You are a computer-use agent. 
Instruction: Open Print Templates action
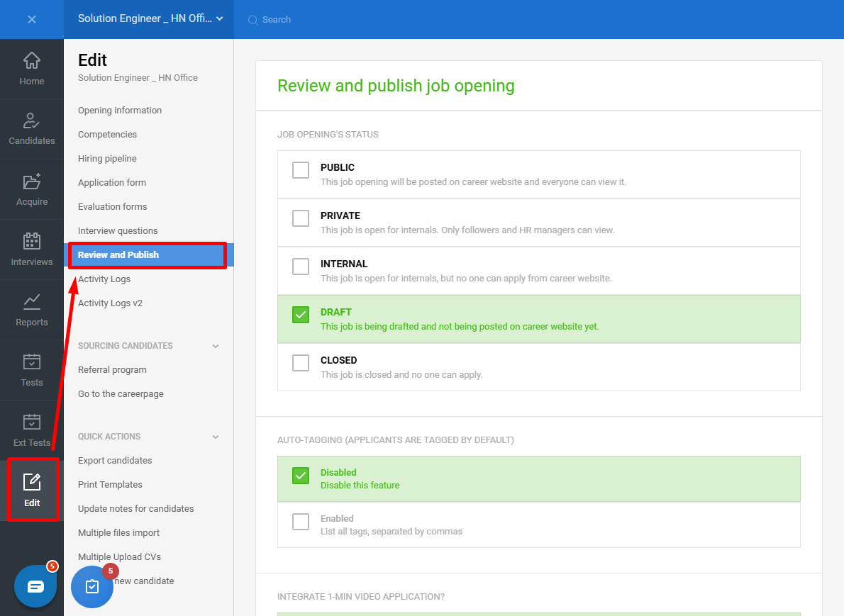point(110,485)
